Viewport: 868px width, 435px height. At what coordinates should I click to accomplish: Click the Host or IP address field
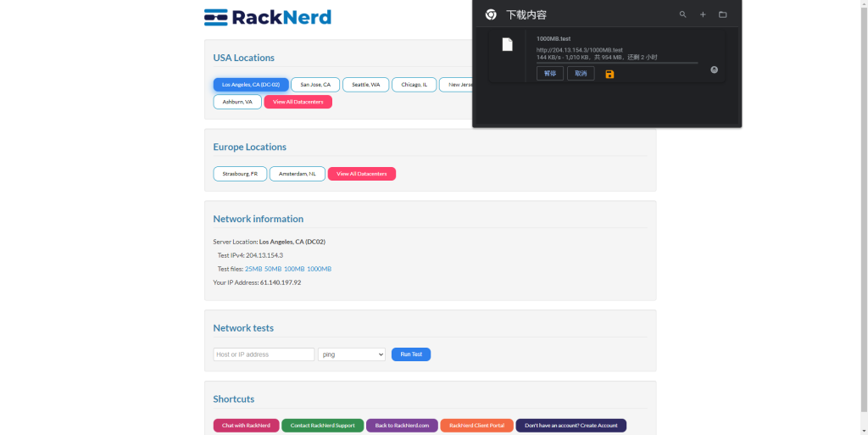coord(264,354)
